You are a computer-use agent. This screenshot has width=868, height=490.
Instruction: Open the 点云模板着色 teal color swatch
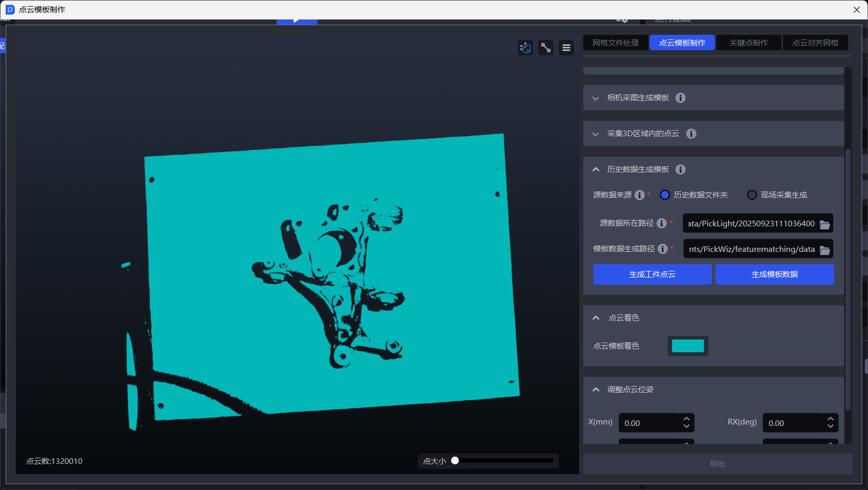click(x=688, y=346)
